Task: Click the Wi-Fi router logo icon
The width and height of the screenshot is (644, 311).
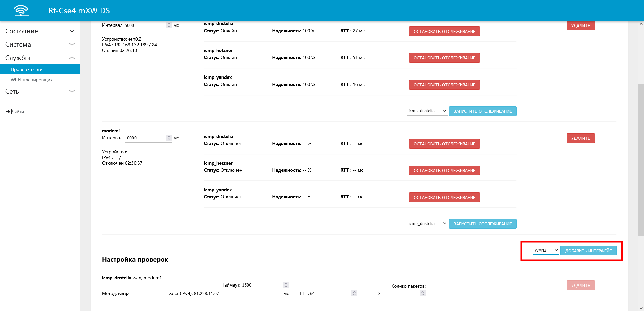Action: coord(21,11)
